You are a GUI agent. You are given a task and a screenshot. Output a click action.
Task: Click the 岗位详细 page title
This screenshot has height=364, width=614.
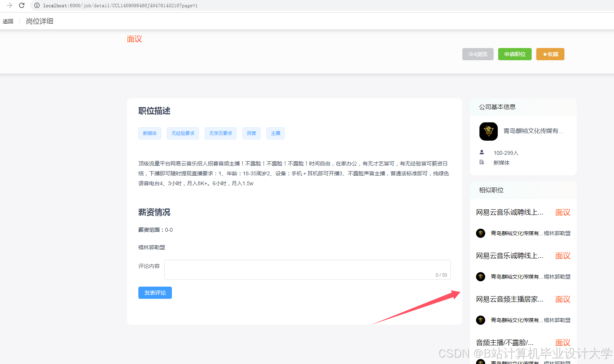point(40,21)
